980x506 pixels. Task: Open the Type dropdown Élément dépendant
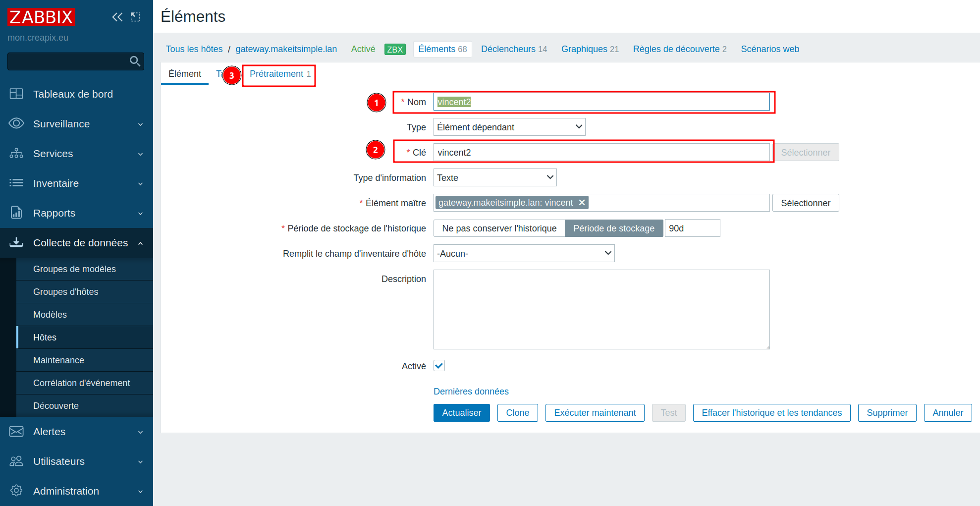[x=509, y=127]
